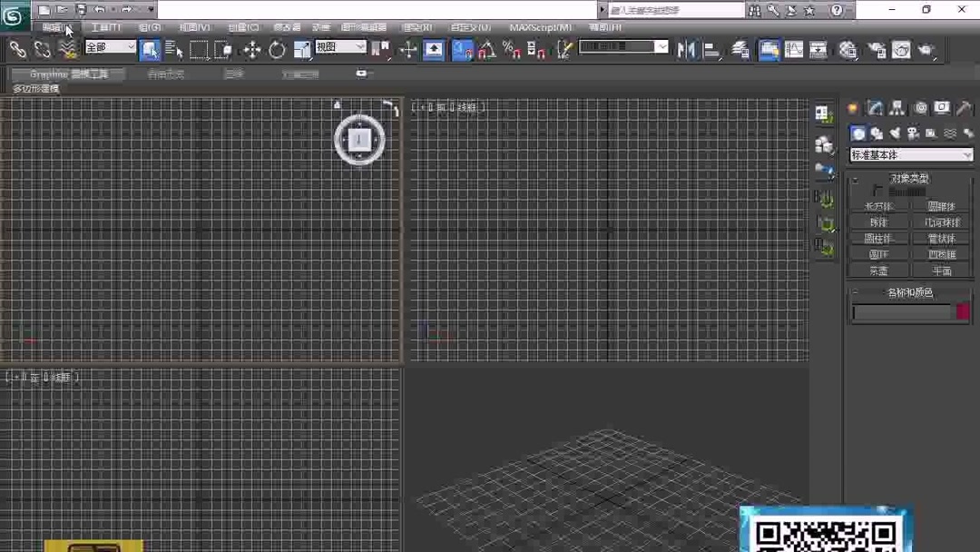This screenshot has width=980, height=552.
Task: Activate the Select and Rotate tool
Action: tap(277, 50)
